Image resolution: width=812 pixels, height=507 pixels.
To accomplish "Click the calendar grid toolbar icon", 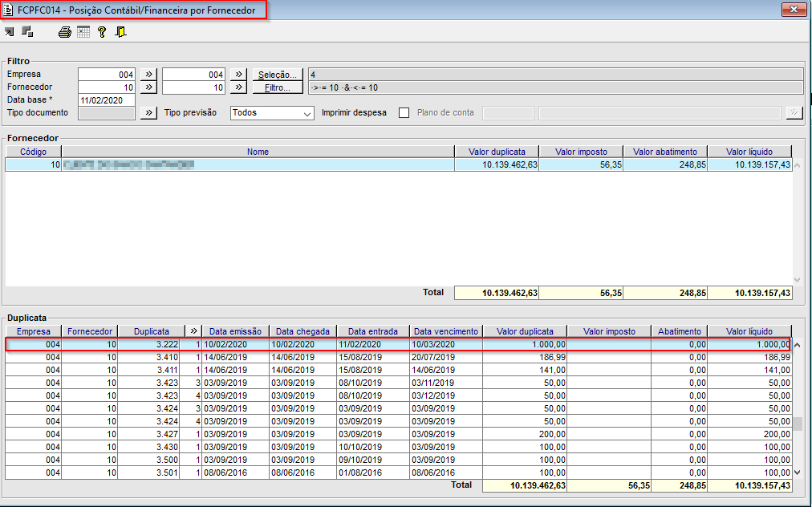I will click(83, 32).
